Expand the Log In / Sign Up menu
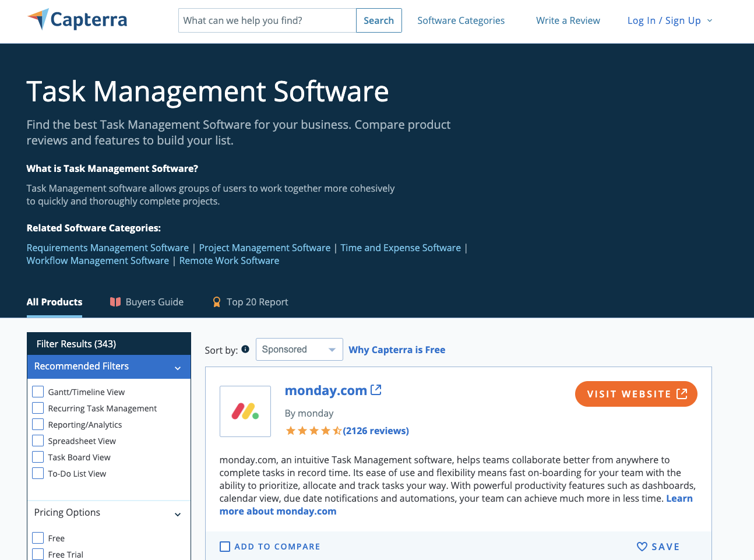The width and height of the screenshot is (754, 560). [670, 20]
